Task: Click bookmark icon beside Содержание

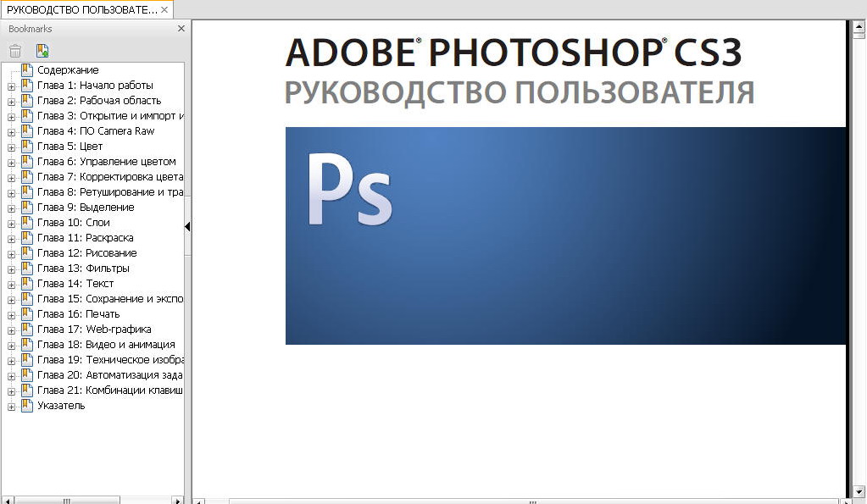Action: pyautogui.click(x=27, y=69)
